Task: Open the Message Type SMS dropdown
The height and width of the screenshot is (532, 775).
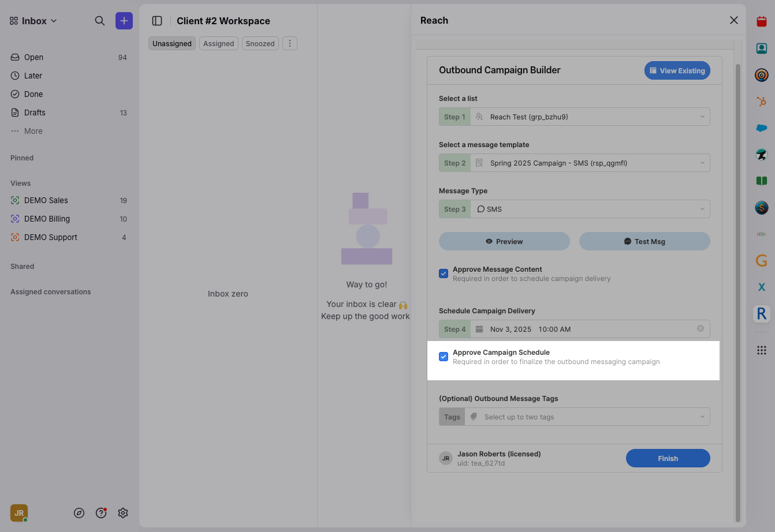Action: pyautogui.click(x=589, y=209)
